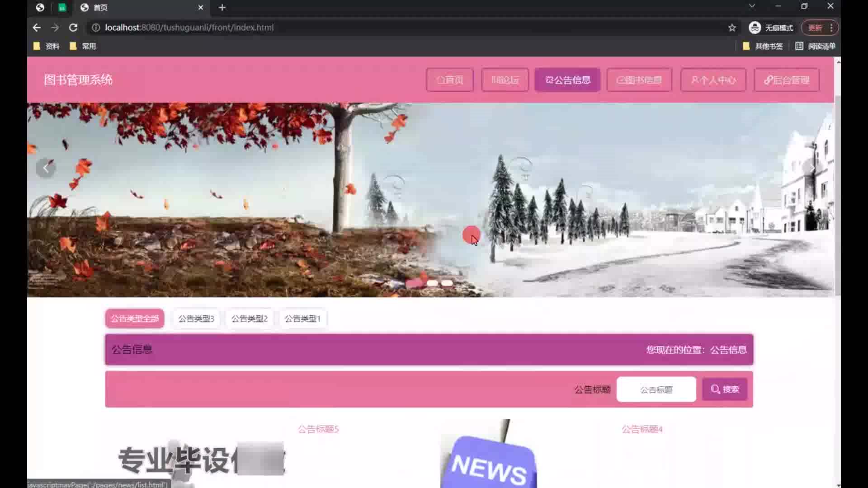Open new tab with plus icon

[x=222, y=7]
